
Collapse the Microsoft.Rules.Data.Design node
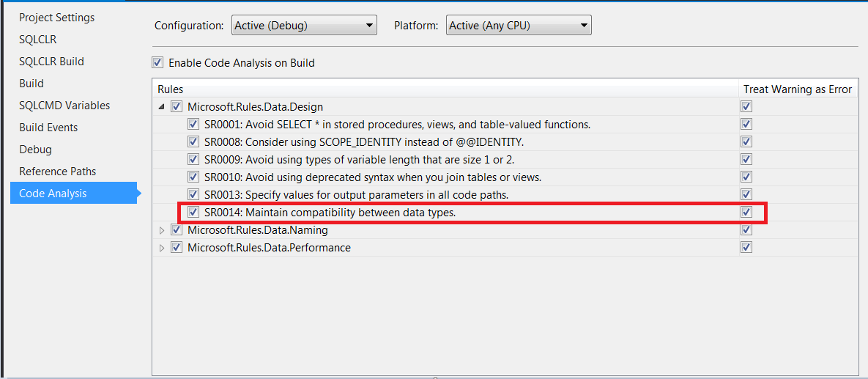pyautogui.click(x=161, y=106)
